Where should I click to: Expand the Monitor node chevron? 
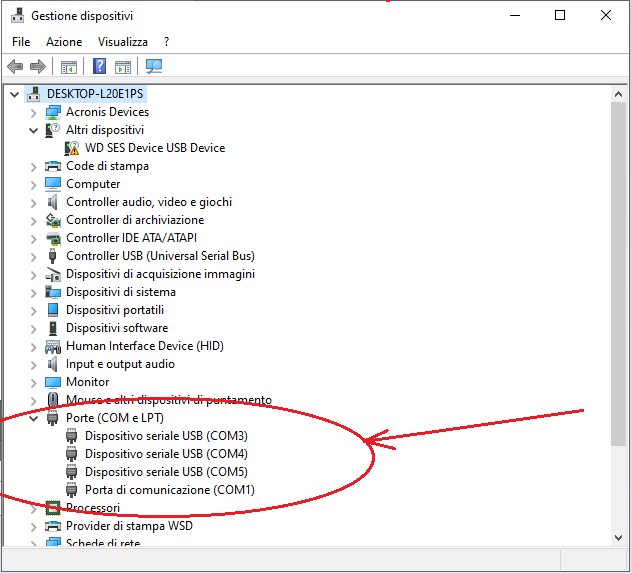[33, 383]
